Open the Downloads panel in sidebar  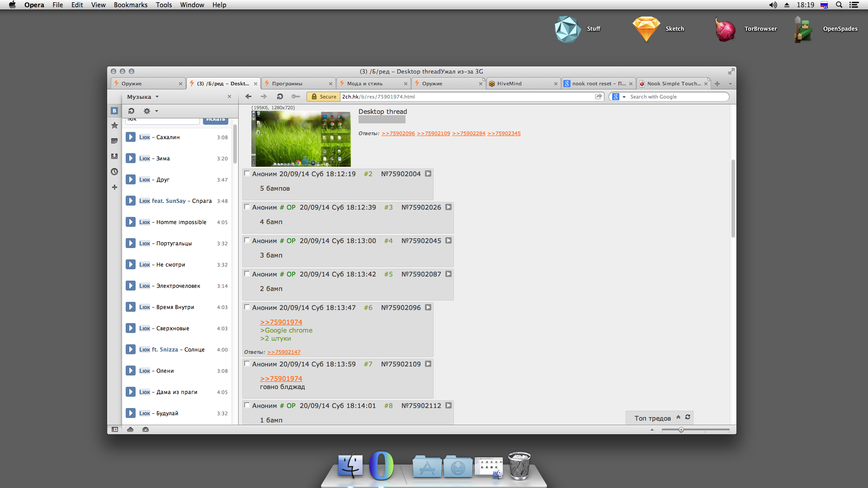pos(114,156)
